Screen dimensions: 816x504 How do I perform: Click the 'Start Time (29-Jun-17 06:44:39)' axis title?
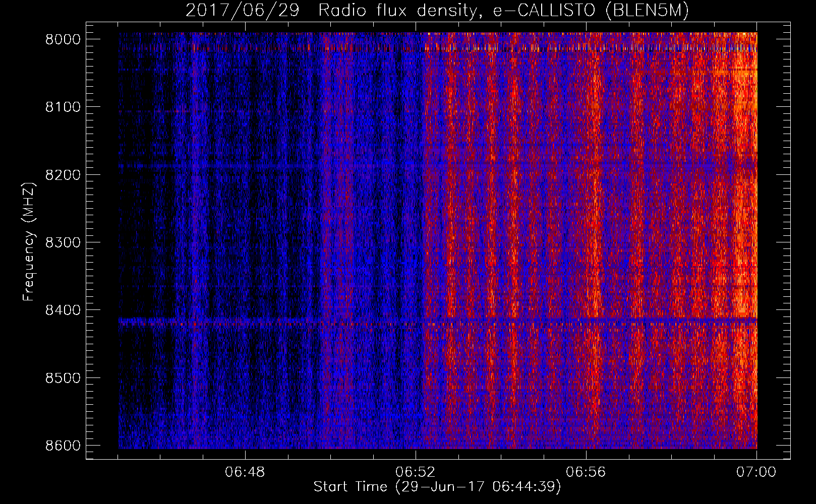coord(437,487)
